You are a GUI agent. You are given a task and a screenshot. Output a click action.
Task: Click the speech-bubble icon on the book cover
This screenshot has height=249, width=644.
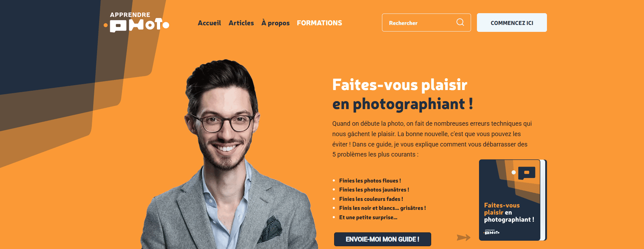click(526, 173)
